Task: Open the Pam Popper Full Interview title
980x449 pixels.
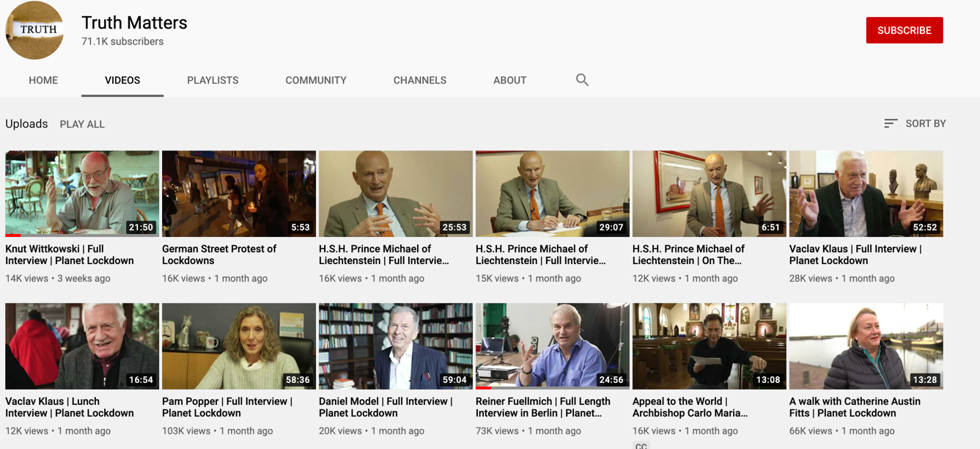Action: (x=227, y=407)
